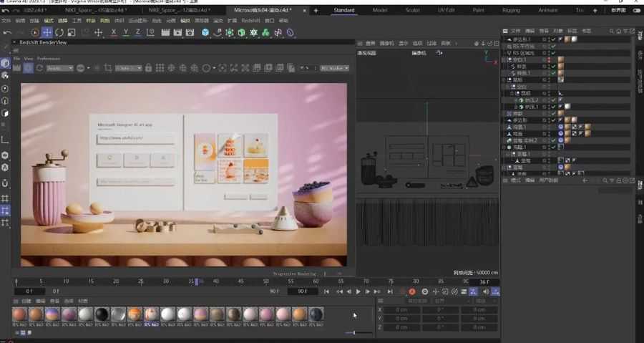Click the model mode cube icon in left toolbar

5,63
